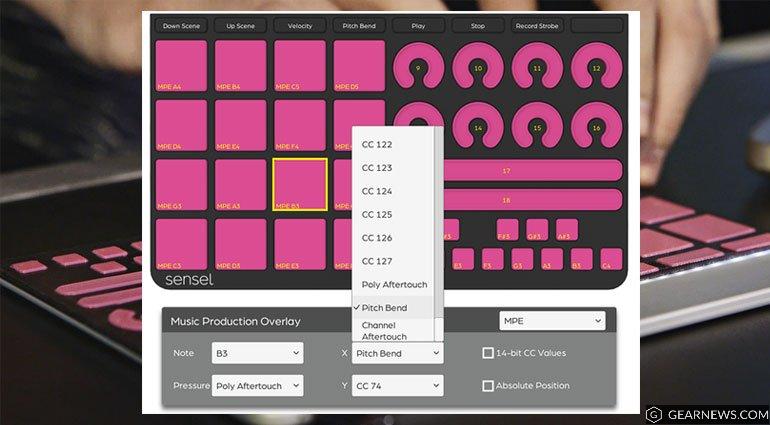Viewport: 770px width, 425px height.
Task: Enable 14-bit CC Values checkbox
Action: (x=488, y=353)
